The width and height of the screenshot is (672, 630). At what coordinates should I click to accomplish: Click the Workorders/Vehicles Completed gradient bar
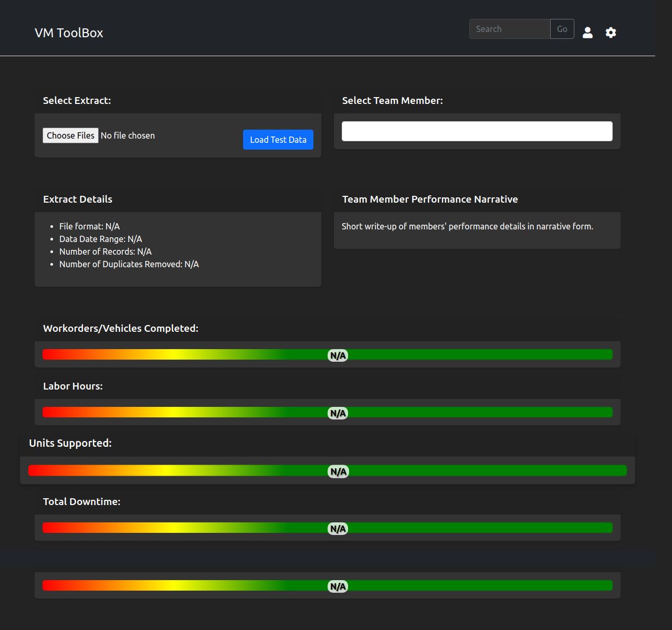tap(328, 355)
